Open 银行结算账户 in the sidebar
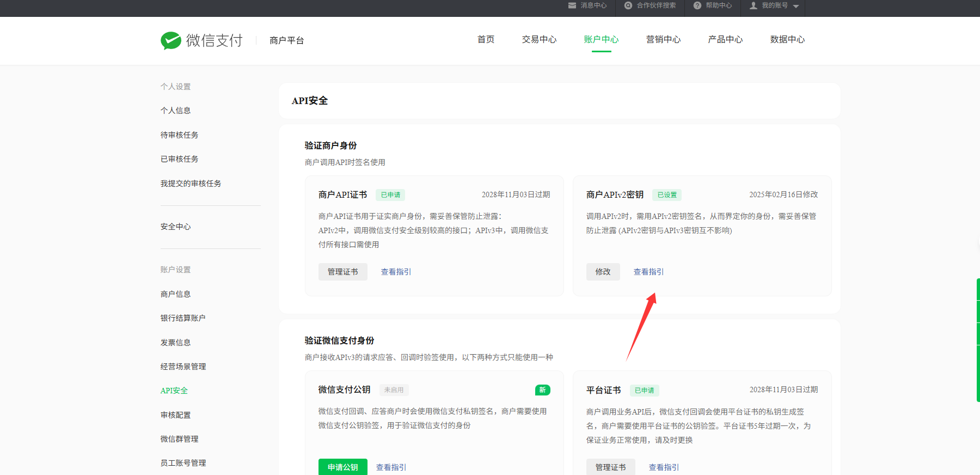 183,318
